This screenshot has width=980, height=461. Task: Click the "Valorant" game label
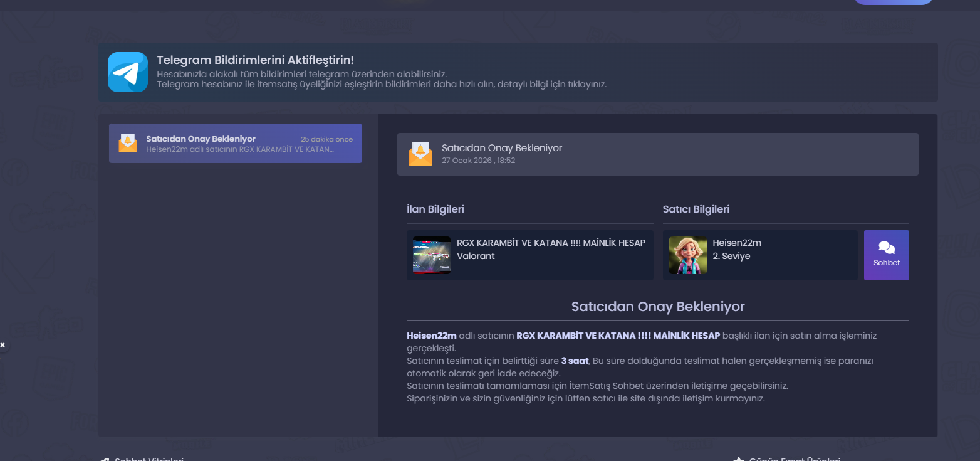coord(476,256)
